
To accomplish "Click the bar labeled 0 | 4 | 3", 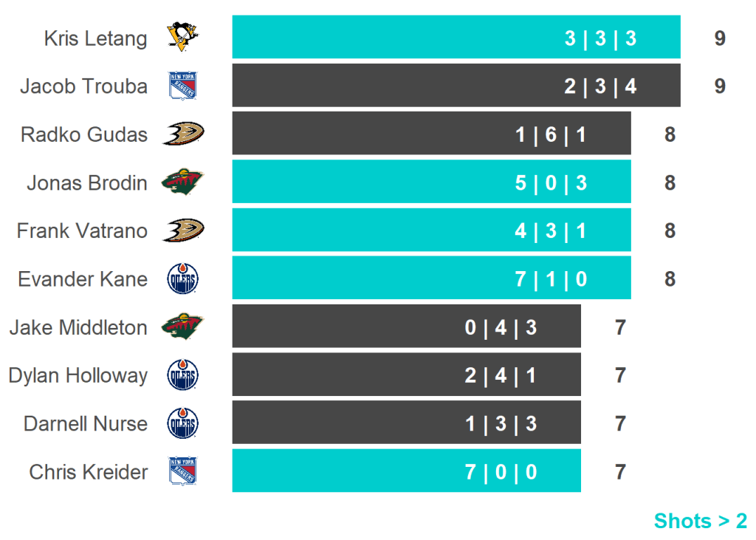I will pyautogui.click(x=406, y=327).
